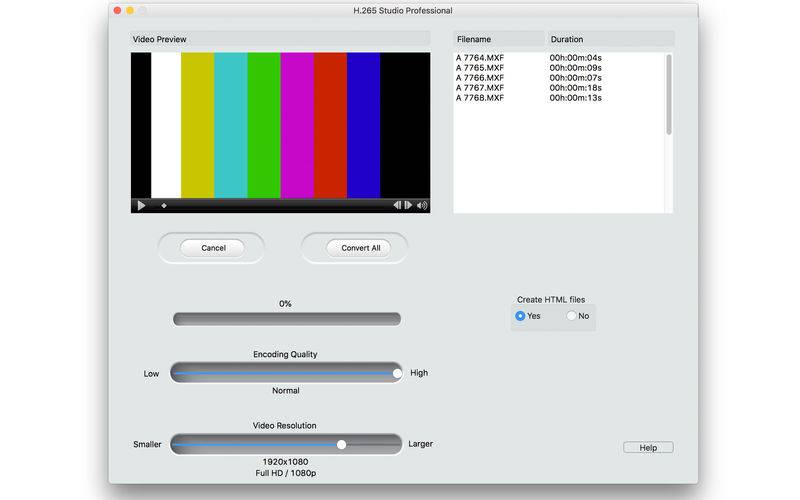This screenshot has height=500, width=800.
Task: Click duration 00h:00m:13s cell
Action: (x=576, y=98)
